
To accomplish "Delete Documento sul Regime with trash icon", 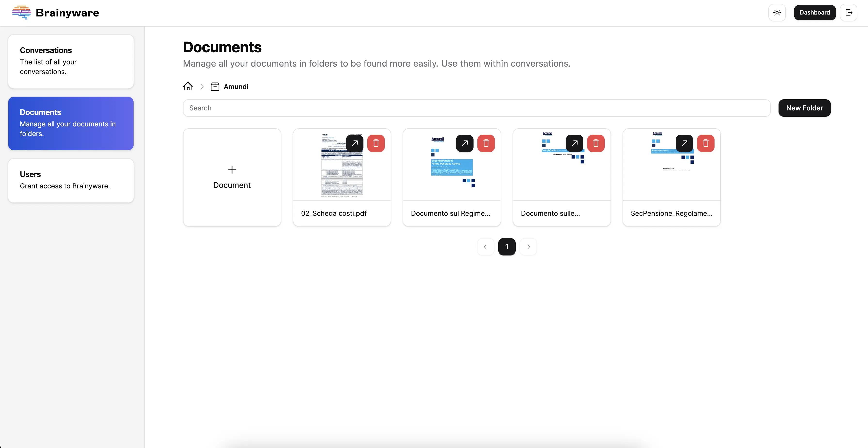I will 486,143.
